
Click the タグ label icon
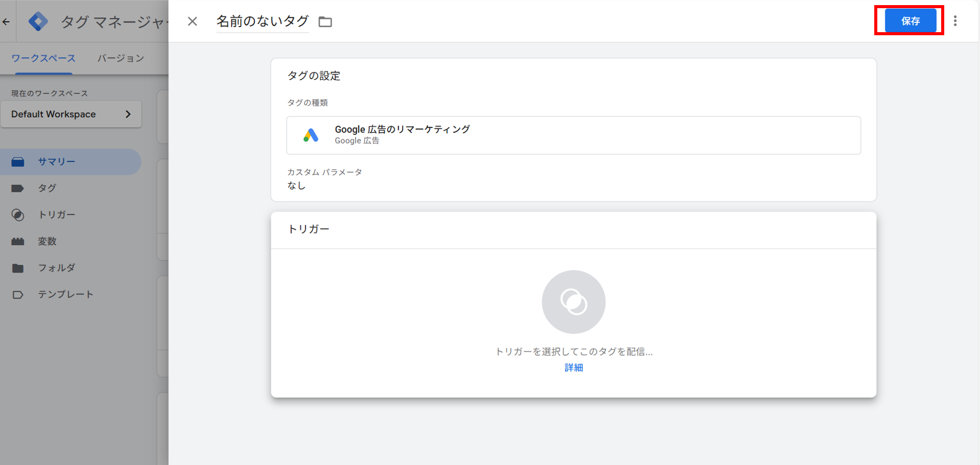point(18,188)
